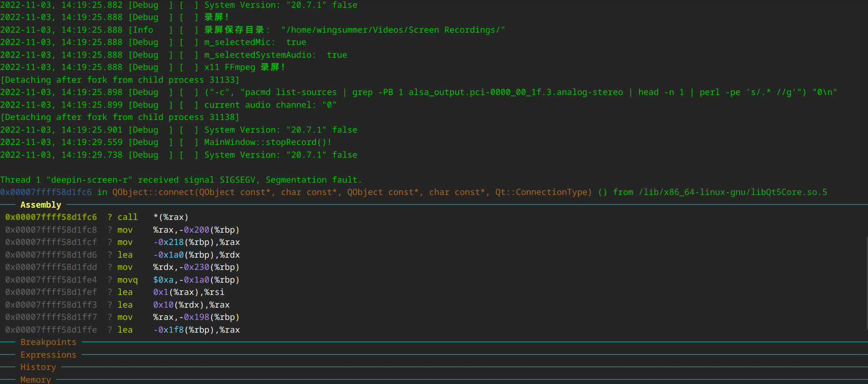Click operand 0x1(%rax),%rsi

pos(188,292)
